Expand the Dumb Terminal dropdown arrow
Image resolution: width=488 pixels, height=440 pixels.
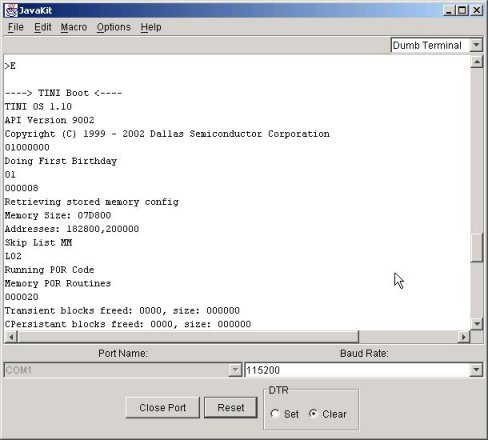click(476, 45)
